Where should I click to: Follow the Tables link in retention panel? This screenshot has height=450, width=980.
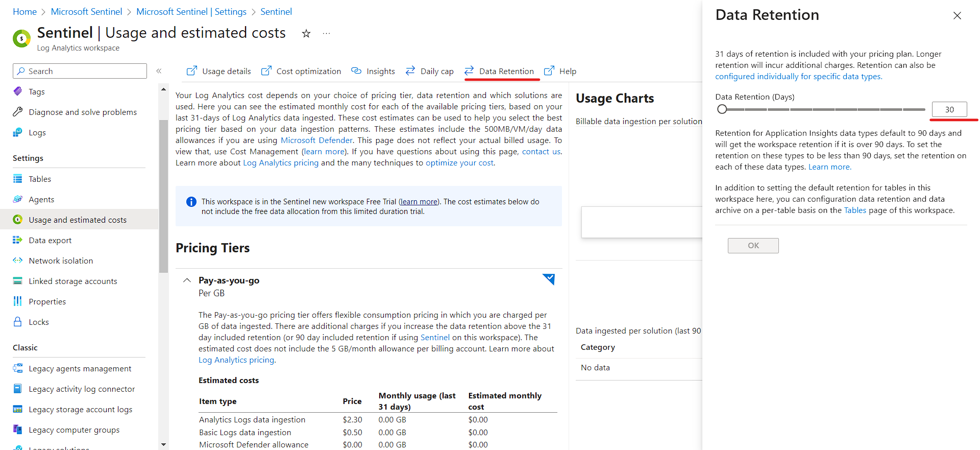click(x=855, y=210)
